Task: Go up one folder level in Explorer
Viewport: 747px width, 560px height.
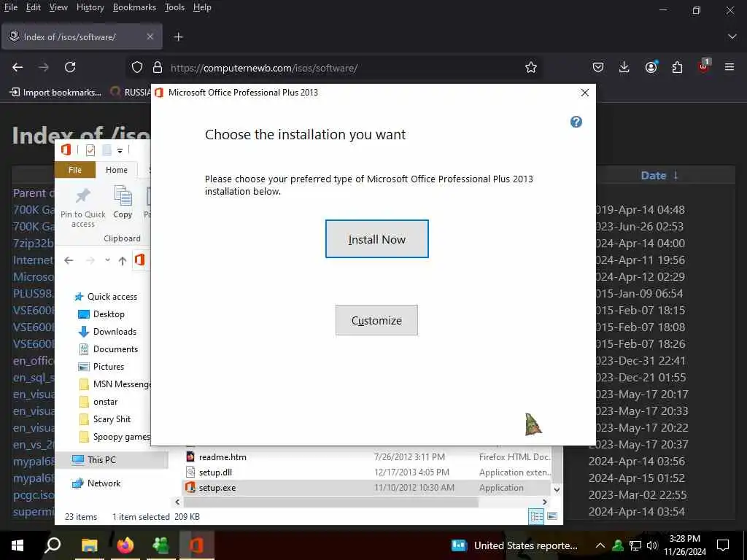Action: [123, 260]
